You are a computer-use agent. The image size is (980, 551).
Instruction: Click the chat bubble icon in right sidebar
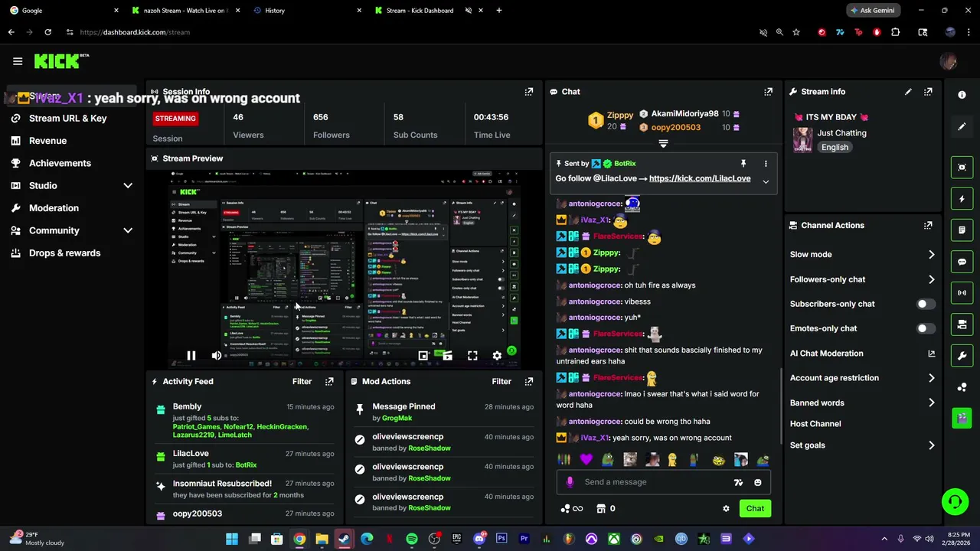tap(962, 262)
